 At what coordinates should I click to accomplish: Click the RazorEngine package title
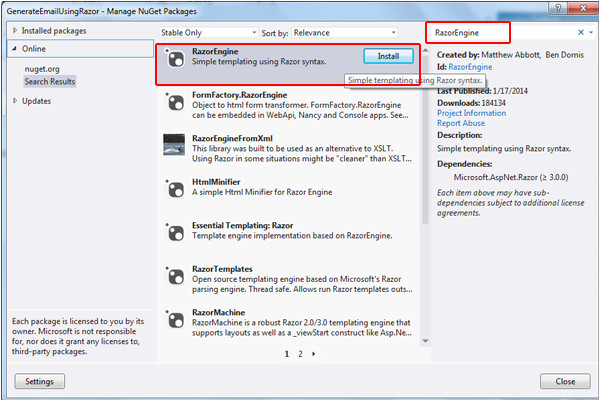(215, 52)
